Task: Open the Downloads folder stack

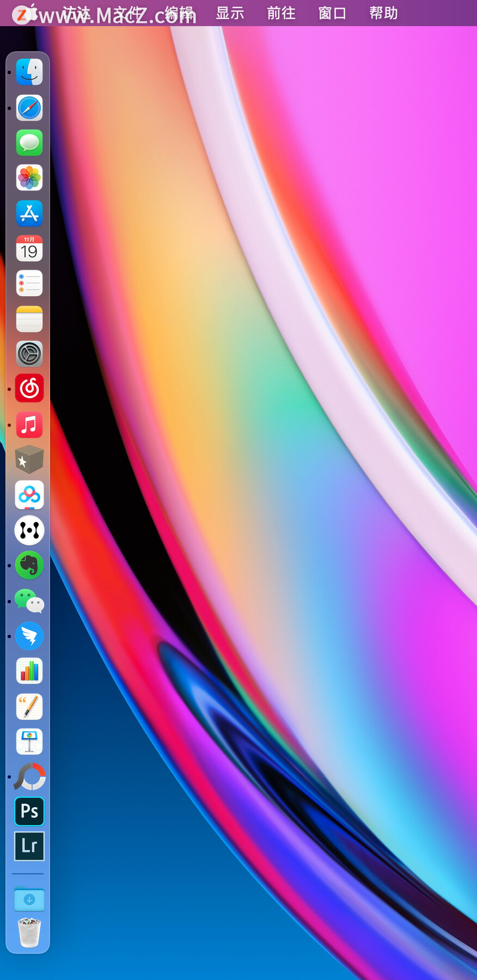Action: coord(29,899)
